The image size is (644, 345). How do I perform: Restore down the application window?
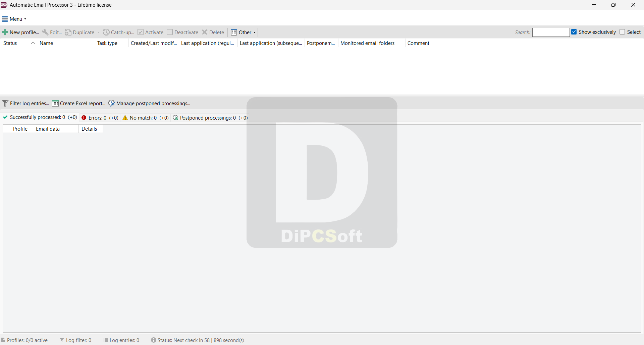613,5
